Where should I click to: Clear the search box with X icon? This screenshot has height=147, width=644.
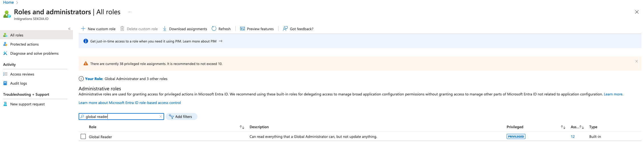pyautogui.click(x=161, y=117)
